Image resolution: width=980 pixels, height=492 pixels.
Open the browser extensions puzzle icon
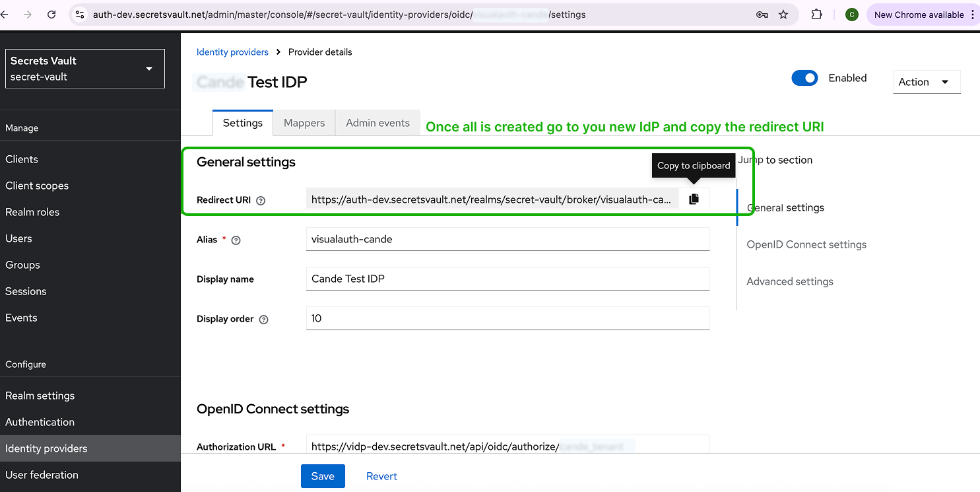(x=816, y=15)
